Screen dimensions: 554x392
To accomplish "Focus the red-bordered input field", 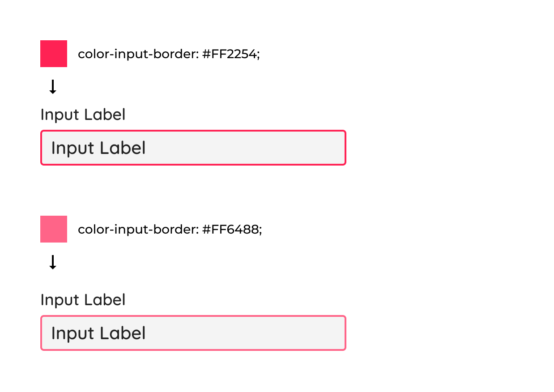I will [193, 148].
